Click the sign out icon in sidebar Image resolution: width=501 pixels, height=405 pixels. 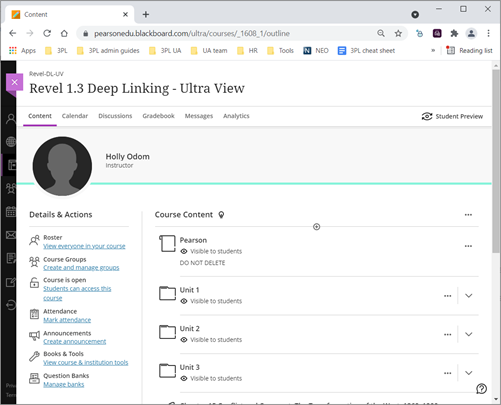[11, 305]
